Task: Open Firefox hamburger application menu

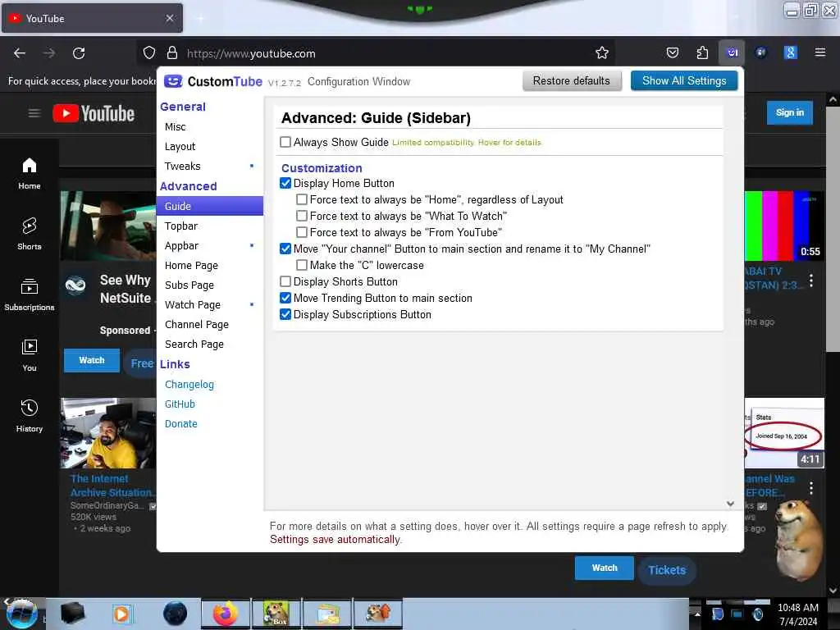Action: (819, 52)
